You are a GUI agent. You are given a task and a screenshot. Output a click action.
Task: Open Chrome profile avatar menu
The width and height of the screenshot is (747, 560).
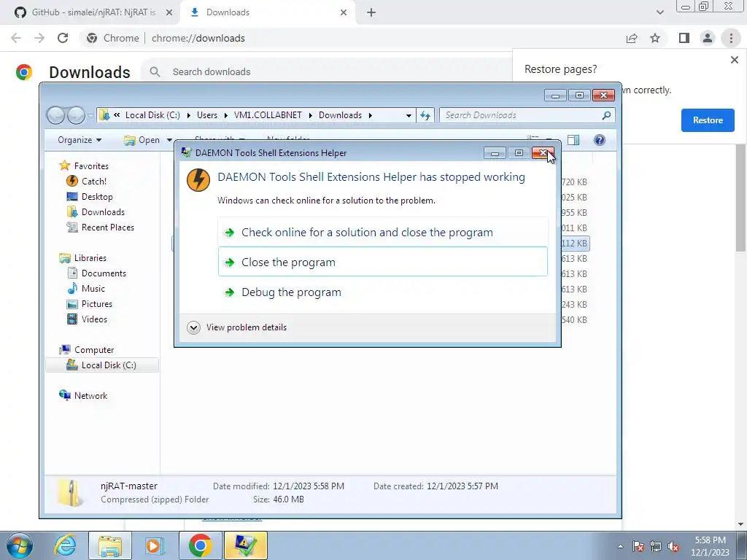pos(708,38)
